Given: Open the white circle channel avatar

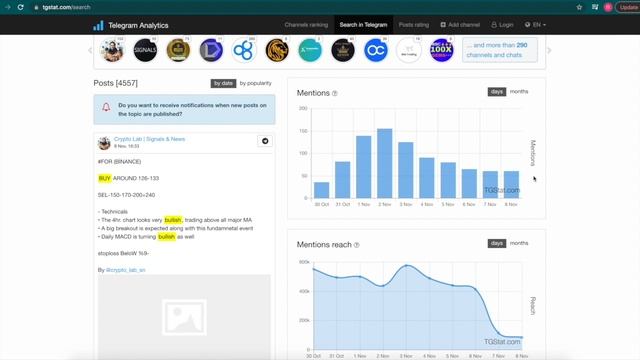Looking at the screenshot, I should coord(409,50).
